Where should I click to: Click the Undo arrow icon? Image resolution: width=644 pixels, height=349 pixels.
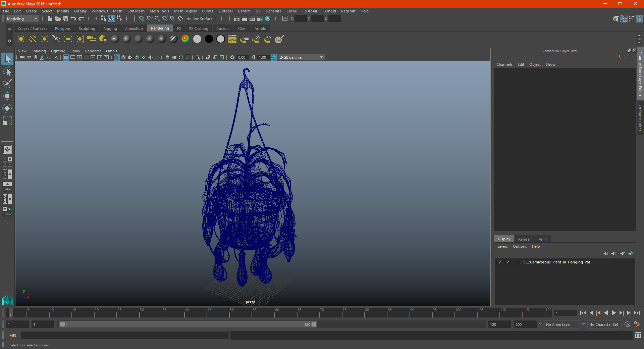[73, 18]
